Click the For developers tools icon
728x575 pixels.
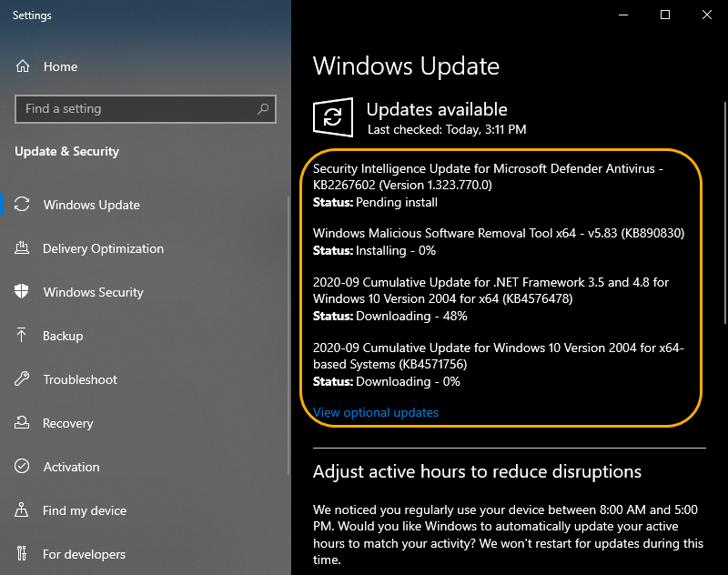point(21,553)
